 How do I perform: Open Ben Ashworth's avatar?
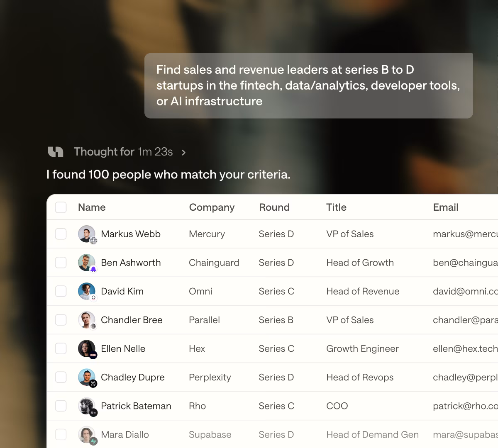[x=87, y=263]
